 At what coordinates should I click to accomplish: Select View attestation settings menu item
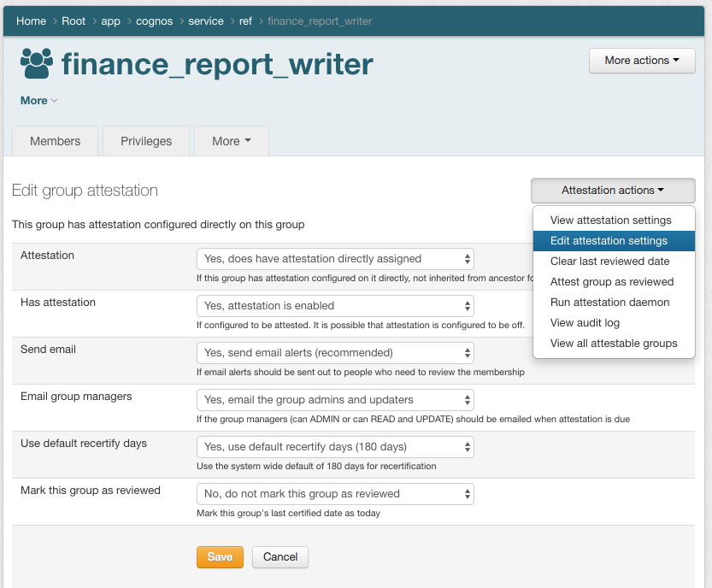tap(610, 220)
